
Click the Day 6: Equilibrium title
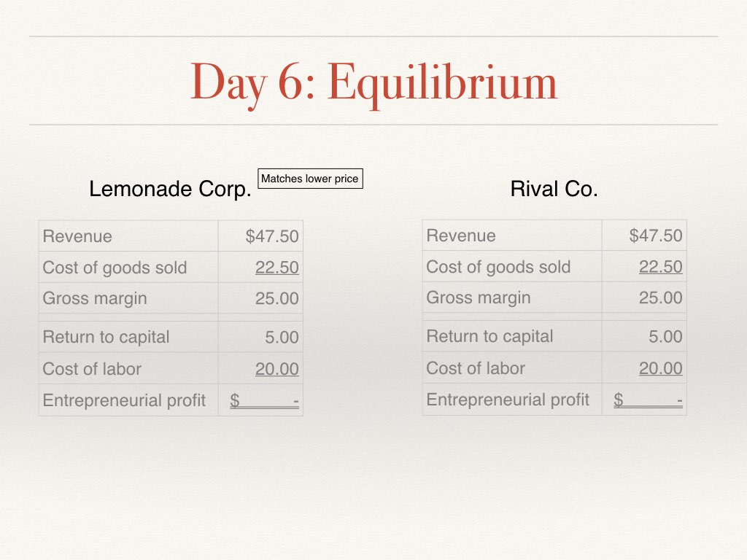coord(373,83)
